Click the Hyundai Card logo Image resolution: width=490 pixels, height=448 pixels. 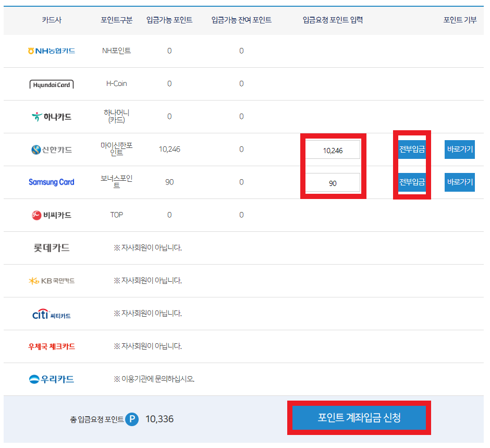point(52,84)
